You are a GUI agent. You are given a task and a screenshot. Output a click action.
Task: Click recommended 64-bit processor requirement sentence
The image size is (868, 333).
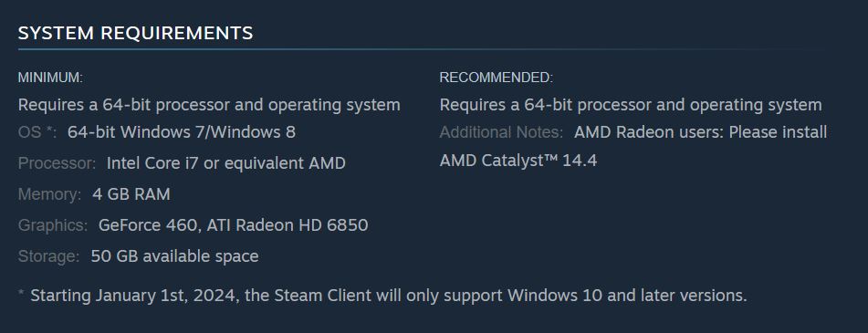click(x=631, y=105)
